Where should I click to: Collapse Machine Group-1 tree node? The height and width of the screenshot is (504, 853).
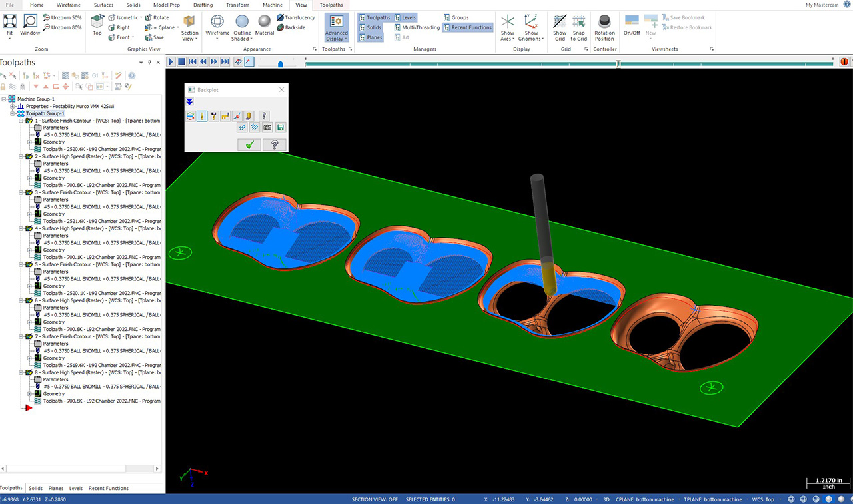[x=4, y=99]
